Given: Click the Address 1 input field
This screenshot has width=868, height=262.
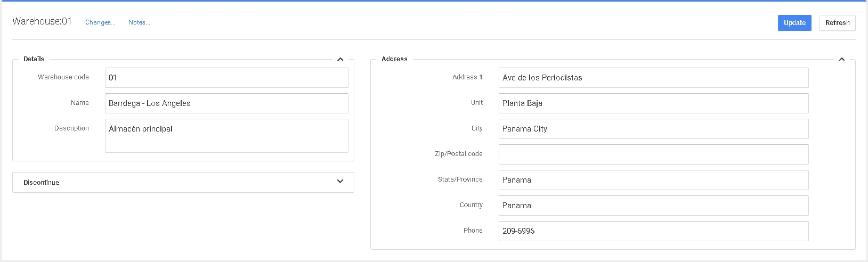Looking at the screenshot, I should point(653,78).
